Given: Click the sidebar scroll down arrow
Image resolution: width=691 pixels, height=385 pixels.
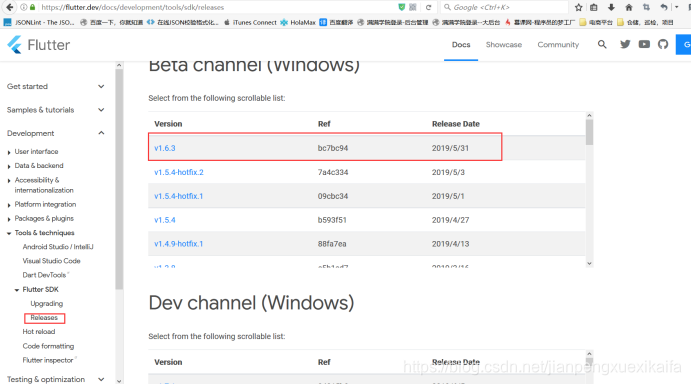Looking at the screenshot, I should [119, 381].
